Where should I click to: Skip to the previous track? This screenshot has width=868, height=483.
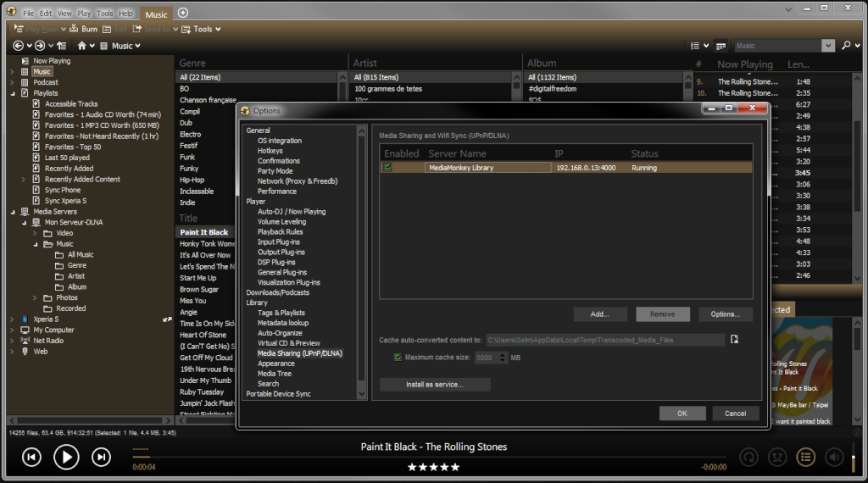pyautogui.click(x=31, y=457)
